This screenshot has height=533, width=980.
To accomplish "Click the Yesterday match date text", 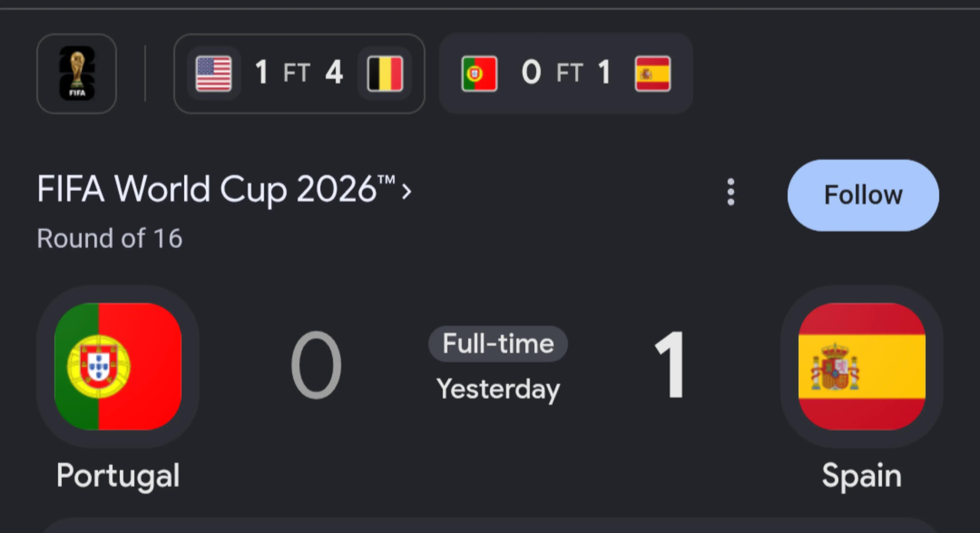I will pyautogui.click(x=498, y=389).
